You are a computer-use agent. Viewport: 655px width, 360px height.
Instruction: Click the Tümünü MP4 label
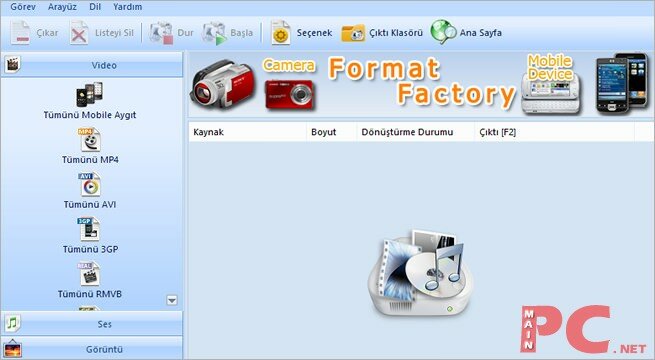point(90,160)
